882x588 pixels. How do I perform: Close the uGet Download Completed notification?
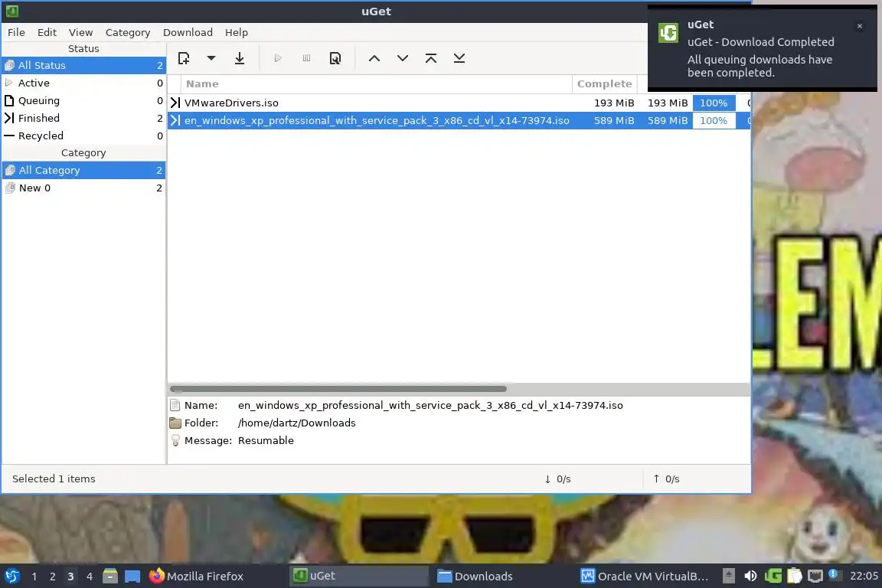[860, 26]
